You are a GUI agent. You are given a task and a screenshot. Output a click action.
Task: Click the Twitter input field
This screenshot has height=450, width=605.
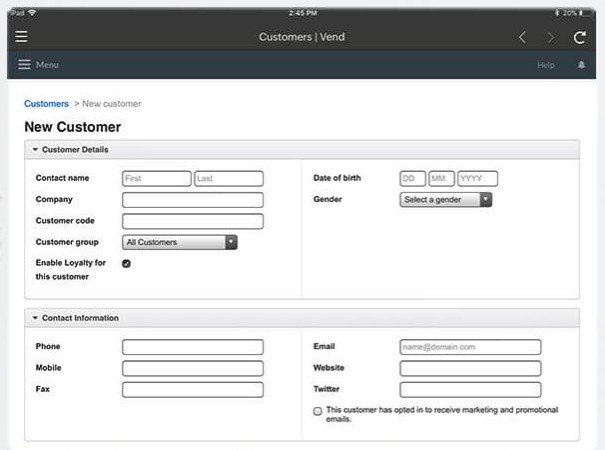[x=470, y=389]
